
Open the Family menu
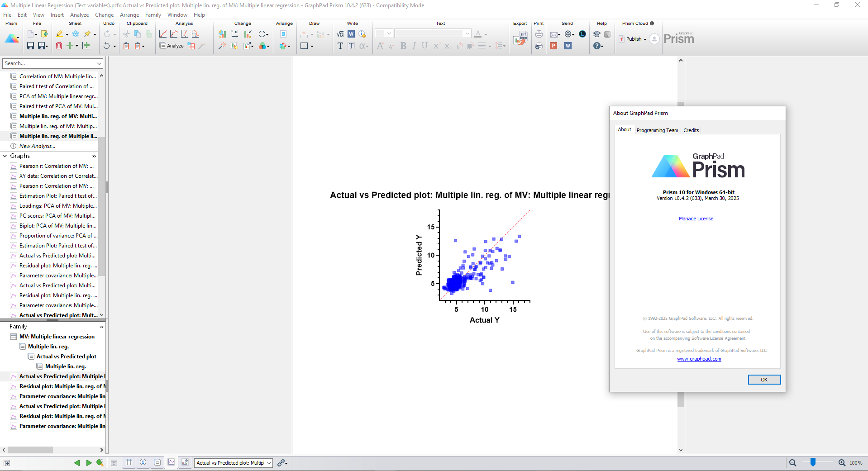click(x=153, y=15)
